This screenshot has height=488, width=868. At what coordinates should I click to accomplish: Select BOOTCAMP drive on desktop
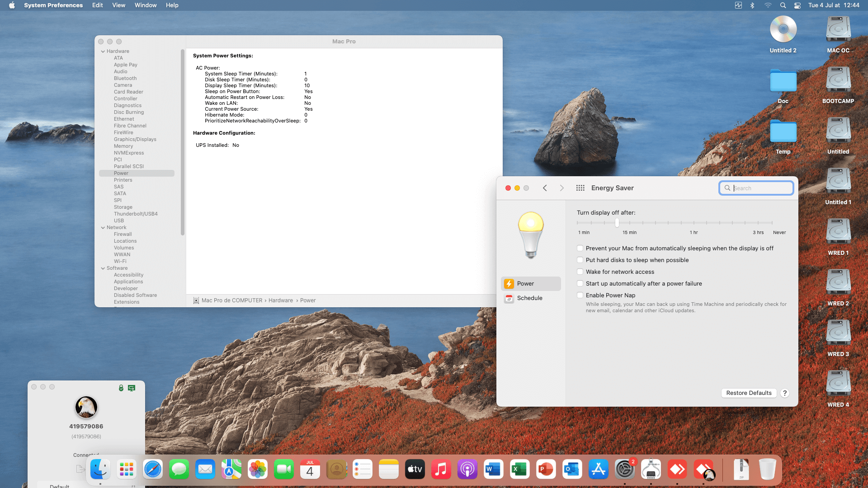click(x=838, y=85)
